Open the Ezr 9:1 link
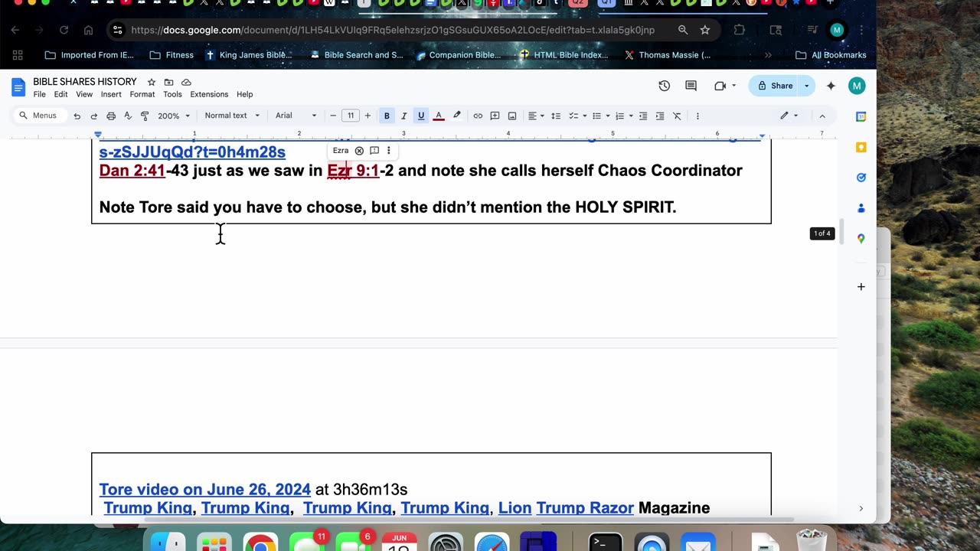The image size is (980, 551). pyautogui.click(x=353, y=170)
